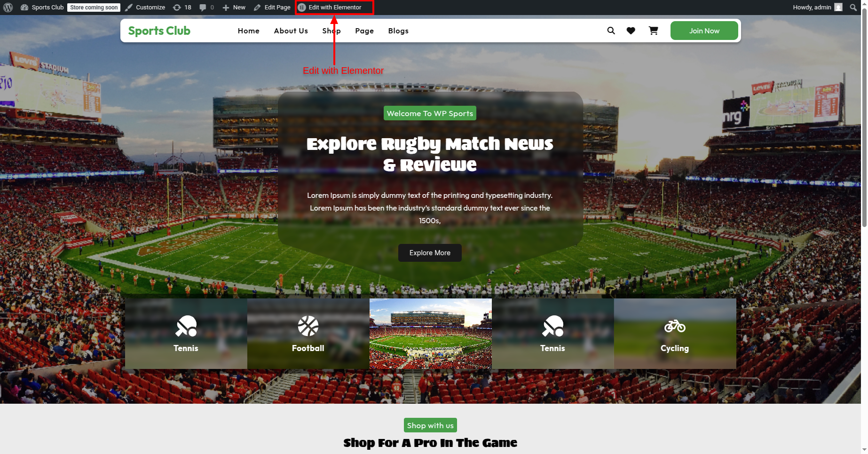Screen dimensions: 868x454
Task: Open the New content menu
Action: pyautogui.click(x=234, y=8)
